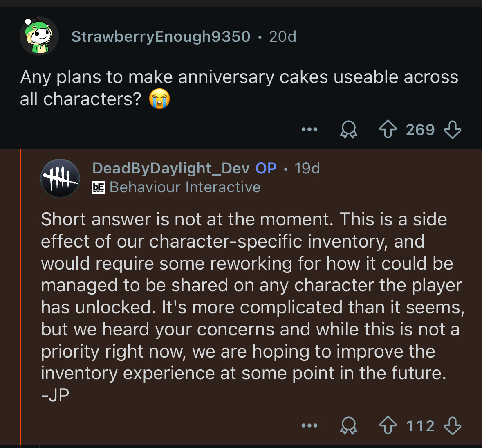This screenshot has width=482, height=448.
Task: Tap the DeadByDaylight_Dev profile picture
Action: click(60, 178)
